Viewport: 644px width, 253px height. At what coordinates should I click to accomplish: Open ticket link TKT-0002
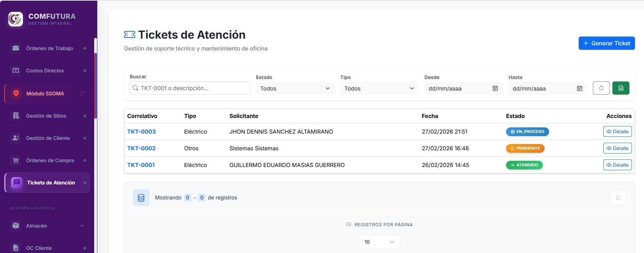141,148
